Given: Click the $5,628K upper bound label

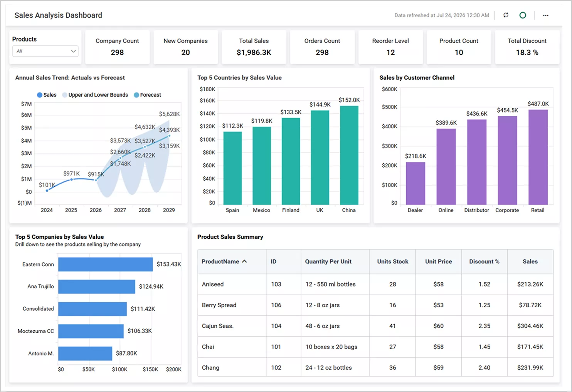Looking at the screenshot, I should (x=169, y=114).
